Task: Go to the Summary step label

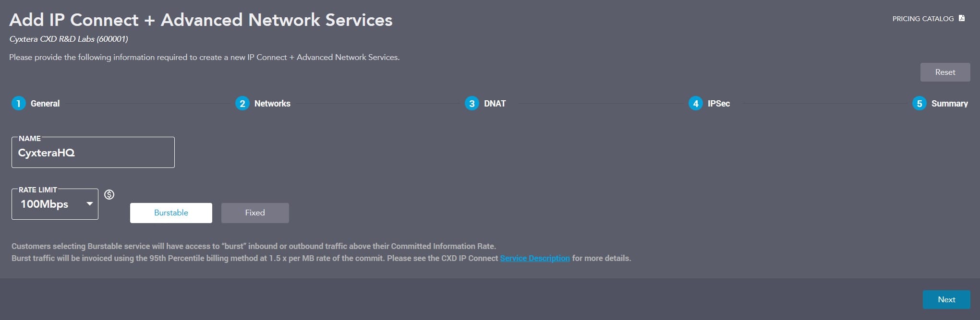Action: click(949, 103)
